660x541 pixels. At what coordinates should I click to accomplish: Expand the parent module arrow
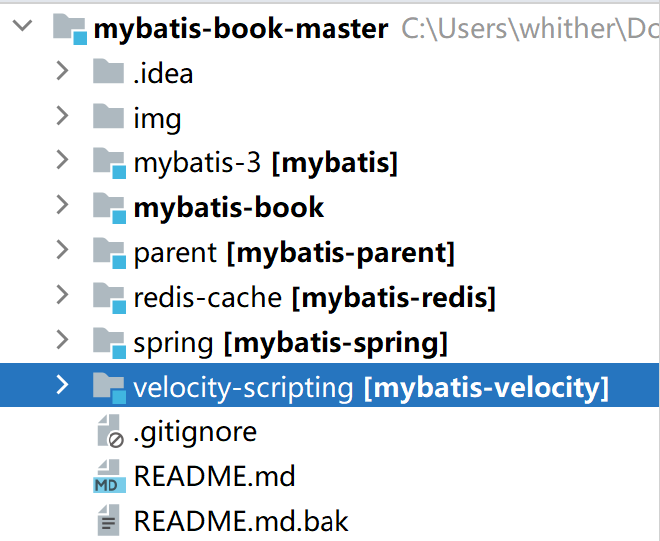click(x=62, y=251)
